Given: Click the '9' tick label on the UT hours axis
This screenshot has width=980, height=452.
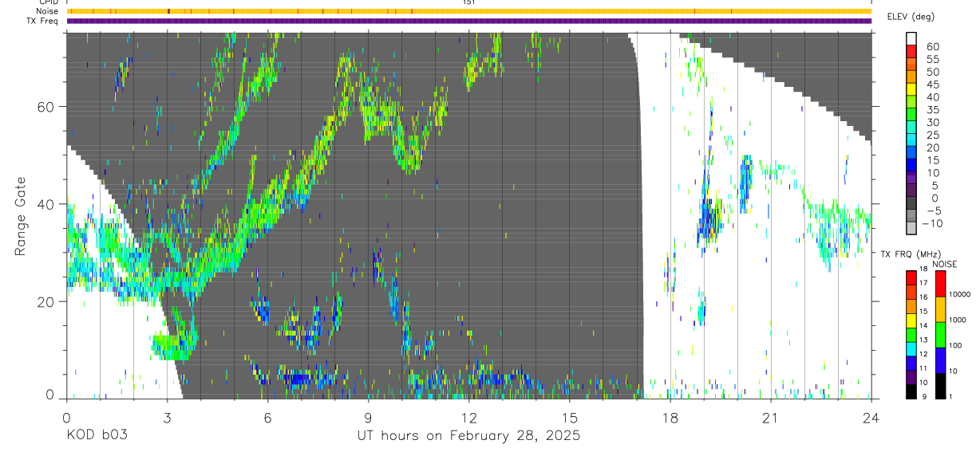Looking at the screenshot, I should (x=368, y=418).
